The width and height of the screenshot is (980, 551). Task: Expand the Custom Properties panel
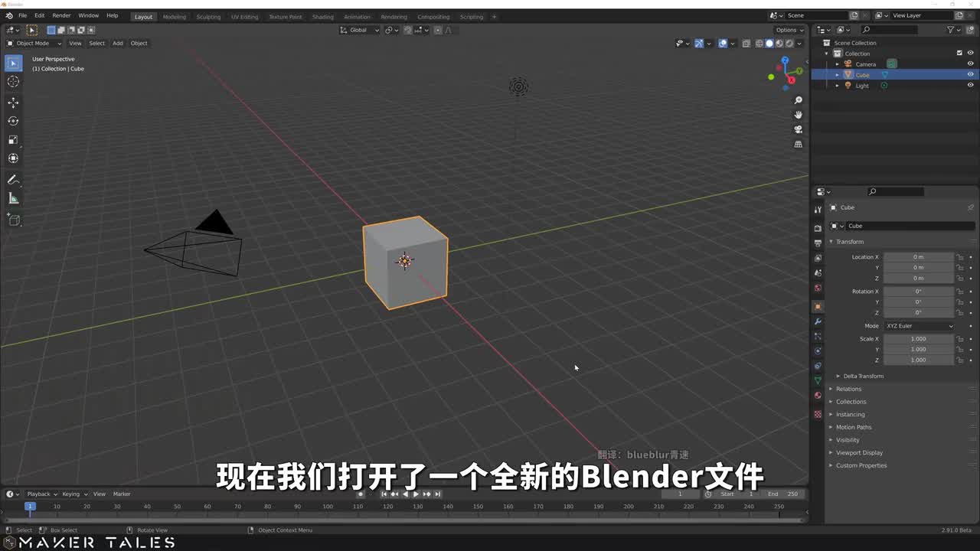pos(861,466)
